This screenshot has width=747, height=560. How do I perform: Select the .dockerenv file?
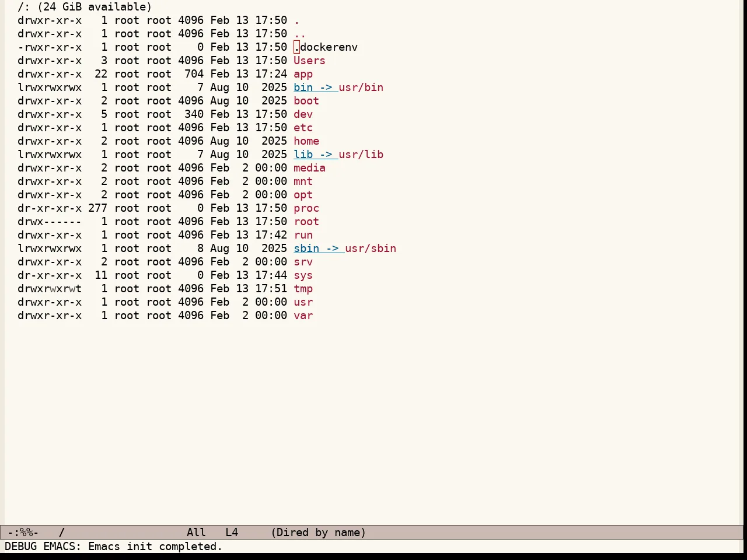click(326, 47)
